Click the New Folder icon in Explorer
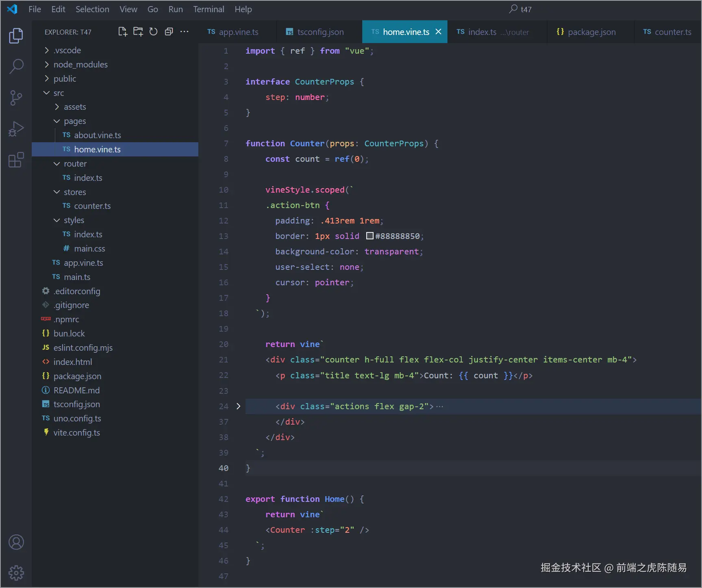 138,32
